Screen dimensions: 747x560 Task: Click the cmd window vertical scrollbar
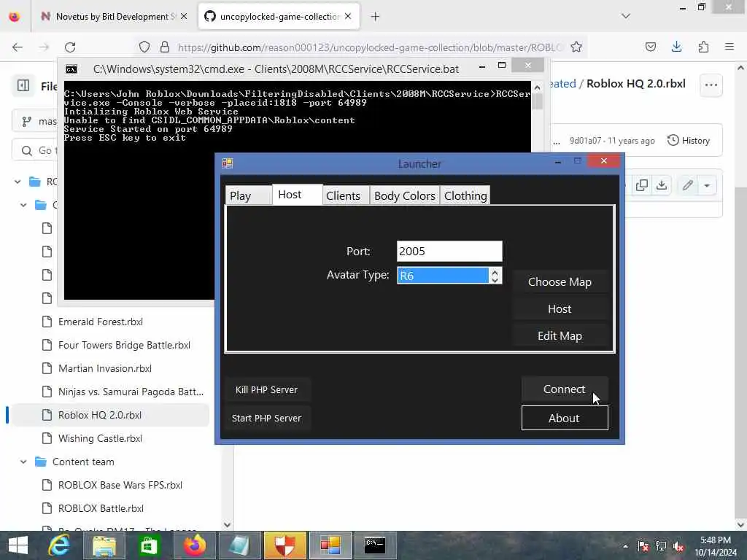point(538,190)
